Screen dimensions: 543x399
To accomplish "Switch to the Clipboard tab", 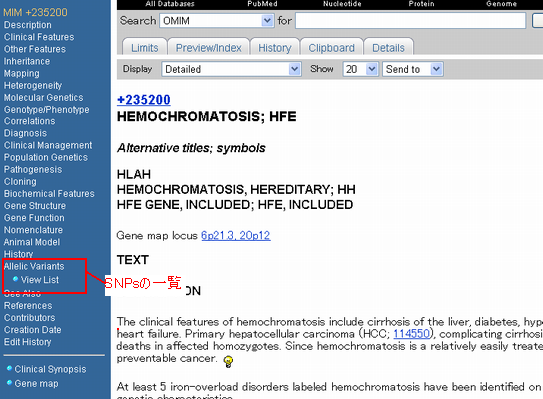I will point(331,48).
